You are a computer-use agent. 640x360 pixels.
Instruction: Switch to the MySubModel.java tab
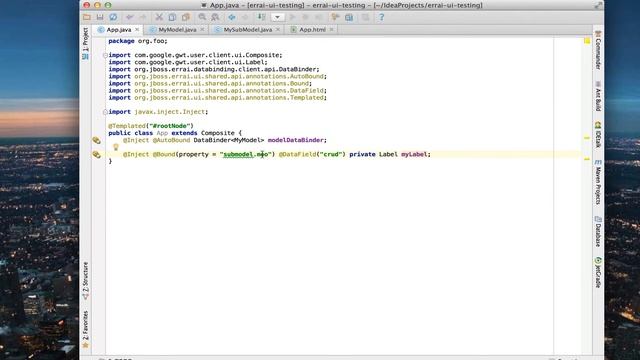tap(248, 30)
